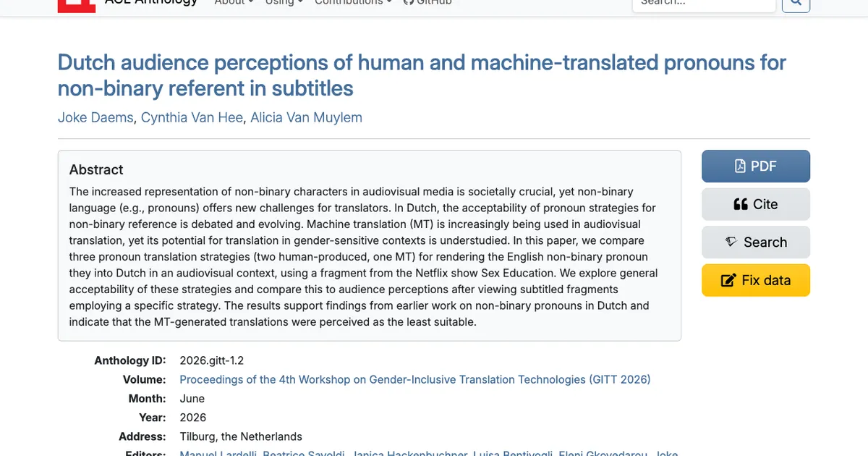Expand the Contributions dropdown menu

(x=353, y=2)
